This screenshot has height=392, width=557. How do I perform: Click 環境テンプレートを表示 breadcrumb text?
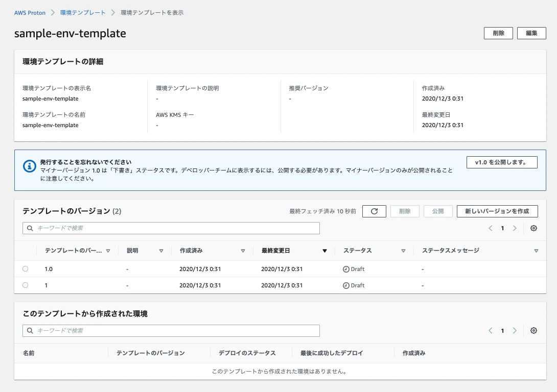coord(152,13)
